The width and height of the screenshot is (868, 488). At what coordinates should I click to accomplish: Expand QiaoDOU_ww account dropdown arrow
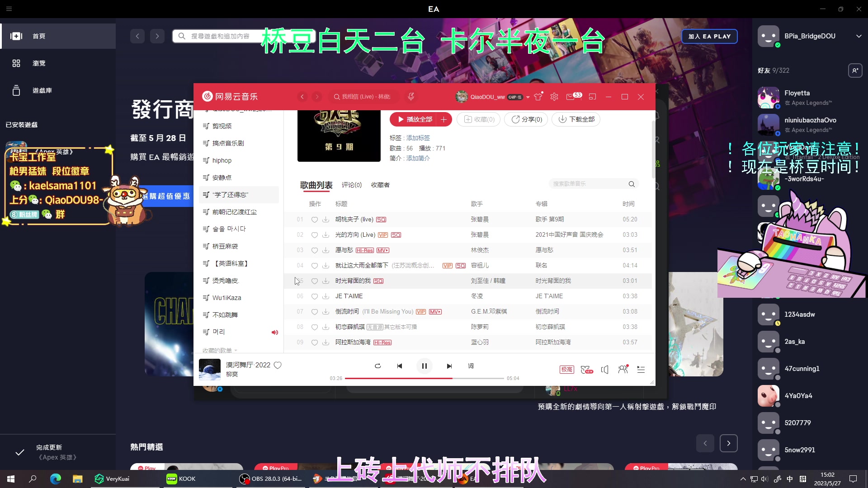[528, 97]
